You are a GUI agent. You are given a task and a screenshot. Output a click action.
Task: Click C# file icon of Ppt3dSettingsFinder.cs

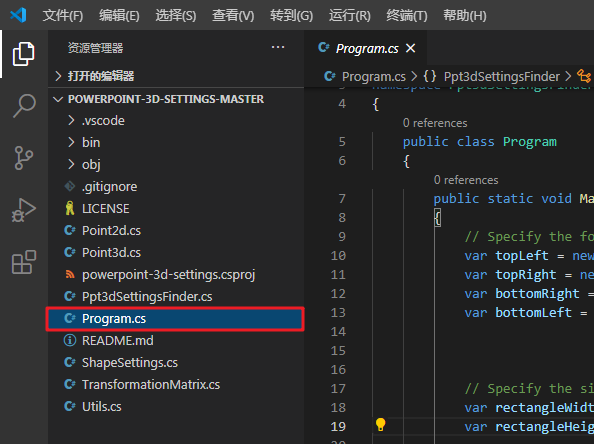pyautogui.click(x=70, y=296)
